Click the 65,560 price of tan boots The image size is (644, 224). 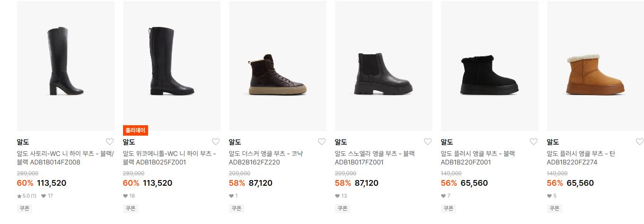[580, 183]
